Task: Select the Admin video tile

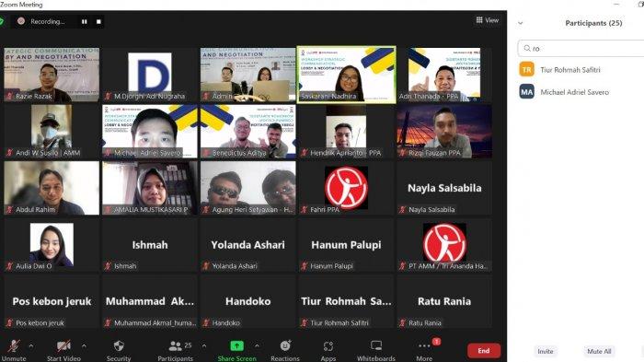Action: point(248,75)
